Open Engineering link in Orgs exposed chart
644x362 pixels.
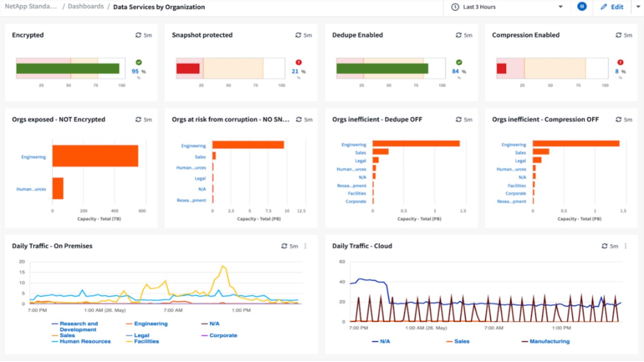[x=33, y=157]
